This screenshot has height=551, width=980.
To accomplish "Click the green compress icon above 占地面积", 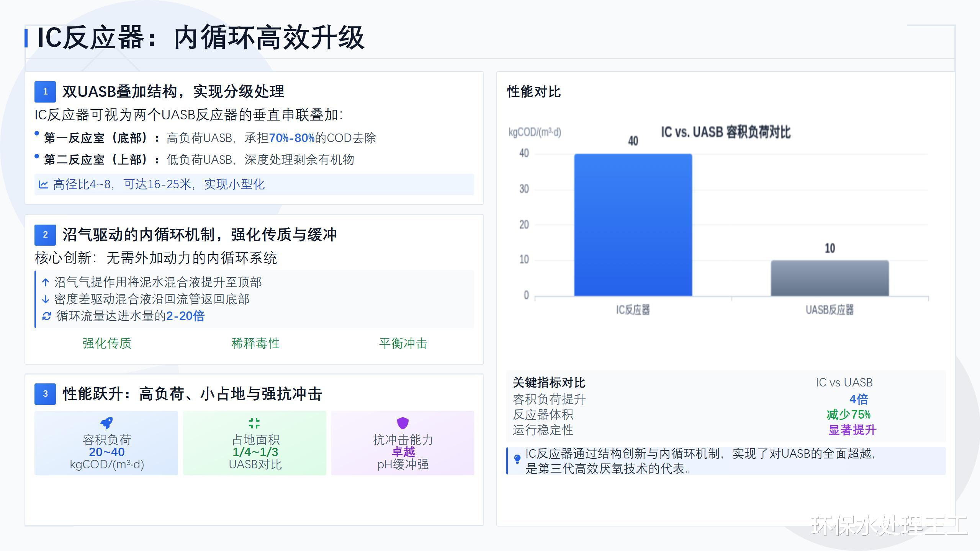I will pyautogui.click(x=254, y=423).
